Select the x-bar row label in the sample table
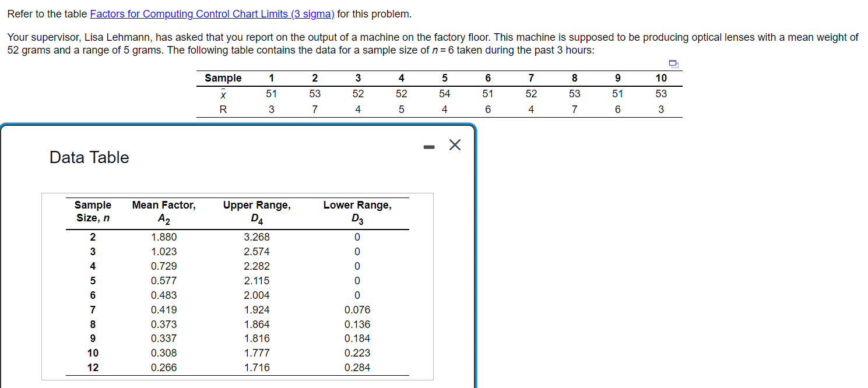 (x=223, y=93)
